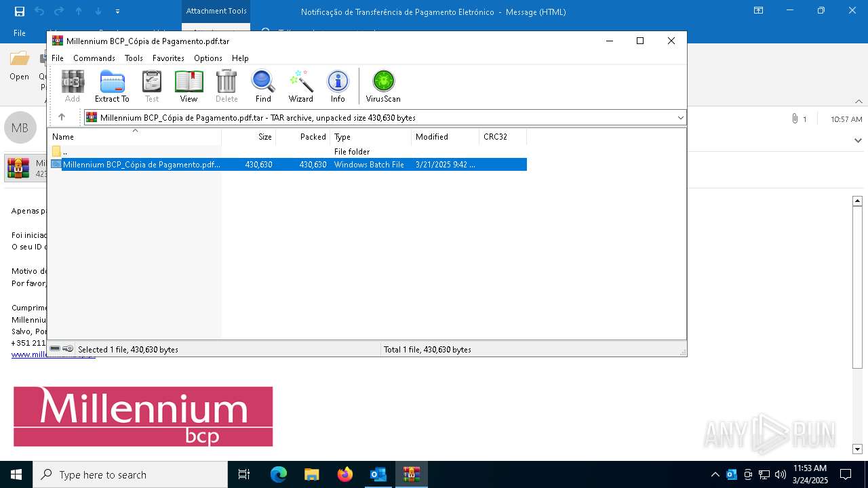Open the WinRAR Help menu
Image resolution: width=868 pixels, height=488 pixels.
(240, 58)
